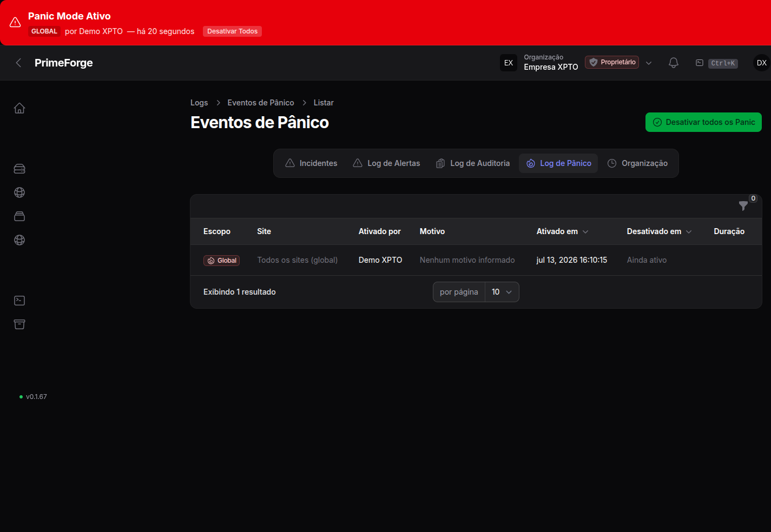
Task: Click the Nenhum motivo informado cell
Action: (467, 260)
